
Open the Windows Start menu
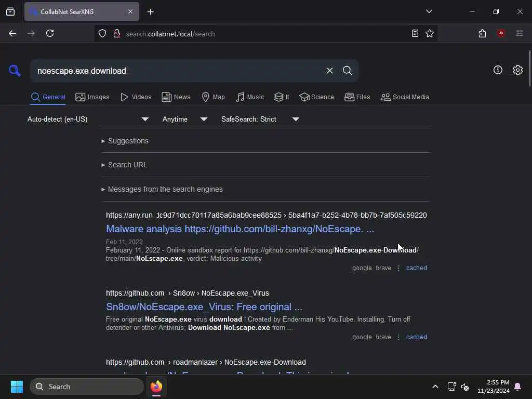tap(17, 387)
